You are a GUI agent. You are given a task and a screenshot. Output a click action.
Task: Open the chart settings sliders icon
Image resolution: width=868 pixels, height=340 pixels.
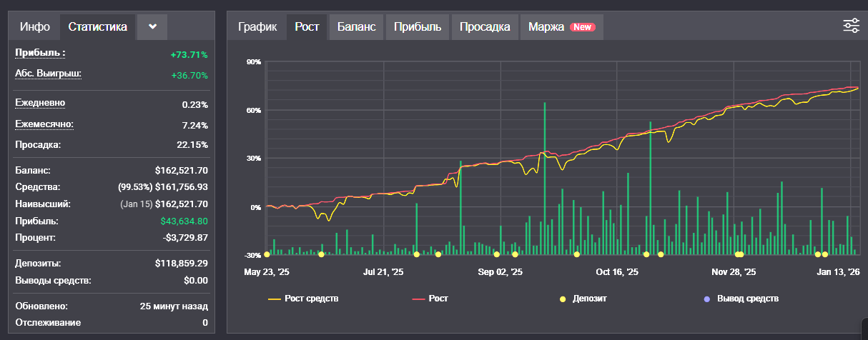point(851,26)
